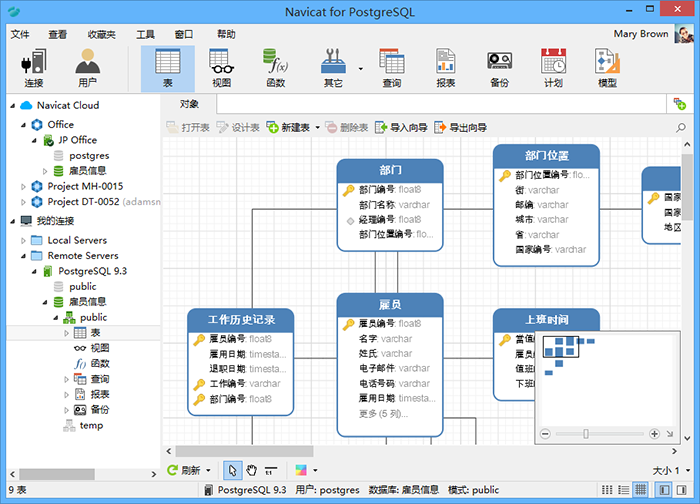Screen dimensions: 700x504
Task: Click the Navicat Cloud icon
Action: pos(26,105)
